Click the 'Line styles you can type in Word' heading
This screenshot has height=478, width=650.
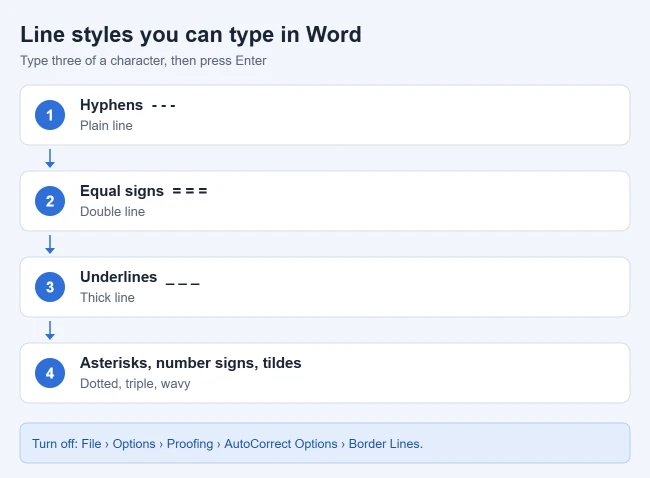click(191, 35)
